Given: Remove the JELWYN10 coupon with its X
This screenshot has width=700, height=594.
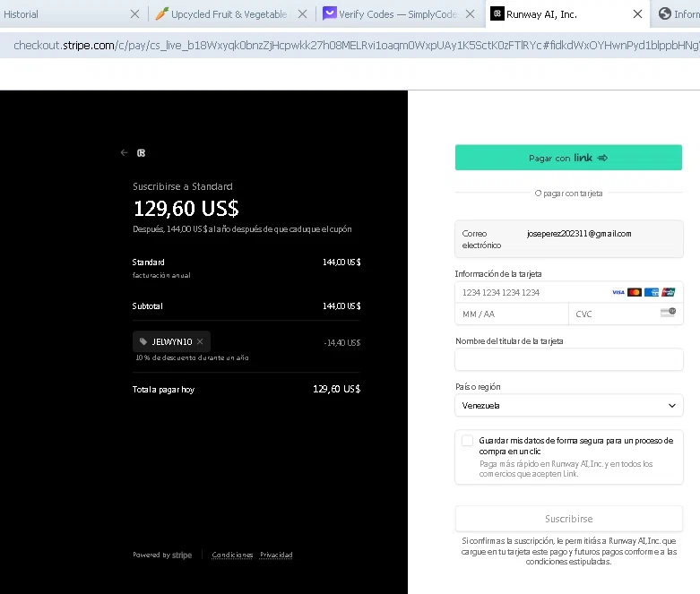Looking at the screenshot, I should pos(200,341).
